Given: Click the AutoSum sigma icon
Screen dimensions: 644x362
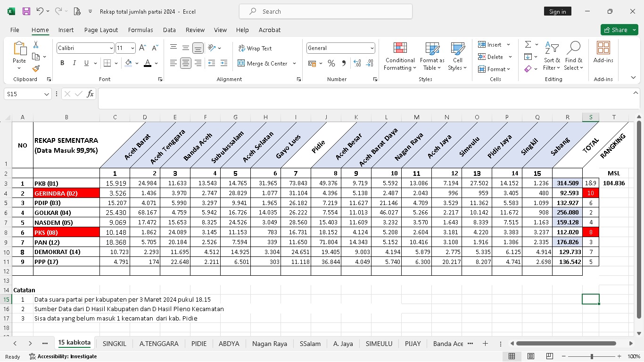Looking at the screenshot, I should tap(528, 44).
